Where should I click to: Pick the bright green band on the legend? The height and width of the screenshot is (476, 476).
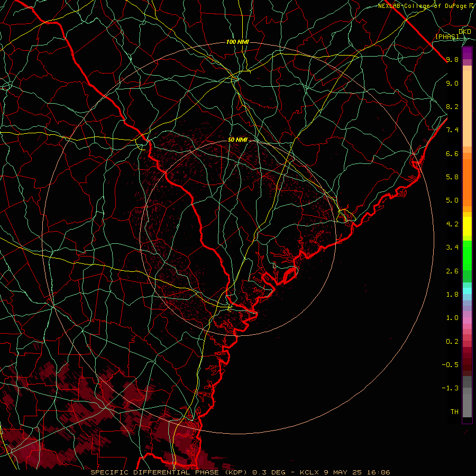pos(467,255)
